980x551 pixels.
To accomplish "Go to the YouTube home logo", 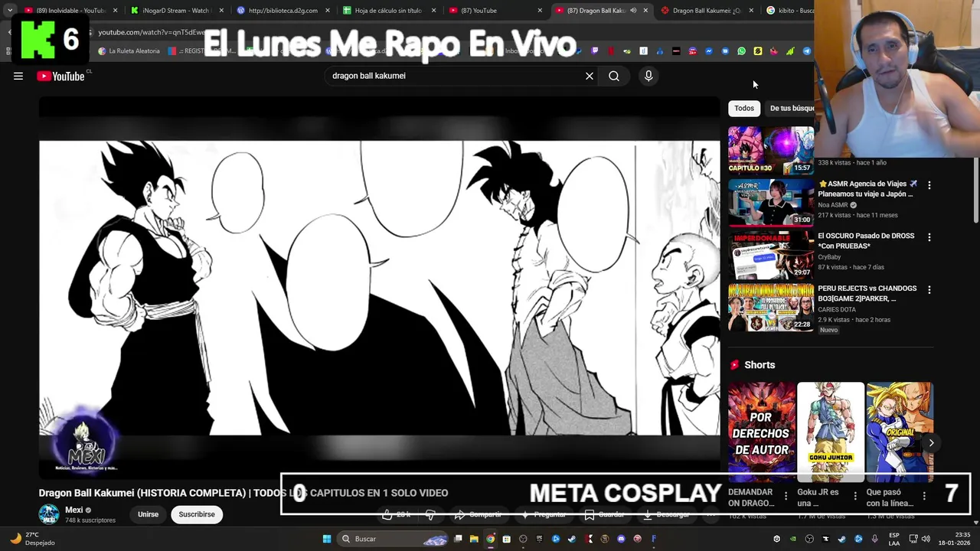I will (60, 76).
